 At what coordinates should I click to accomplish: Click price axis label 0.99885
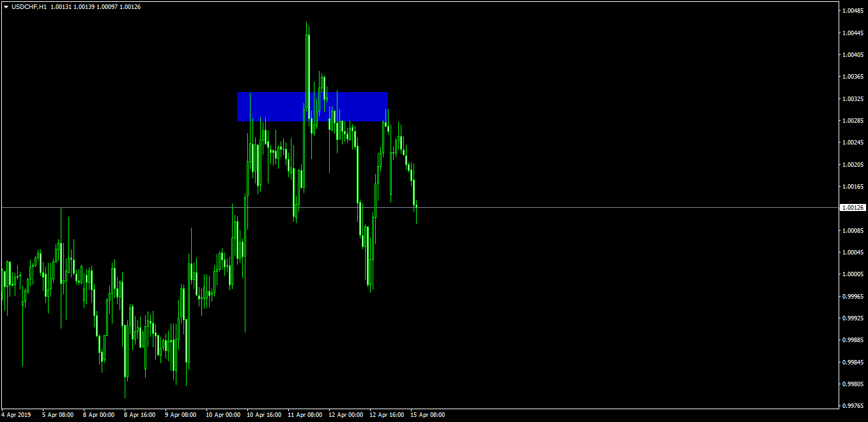click(x=853, y=340)
